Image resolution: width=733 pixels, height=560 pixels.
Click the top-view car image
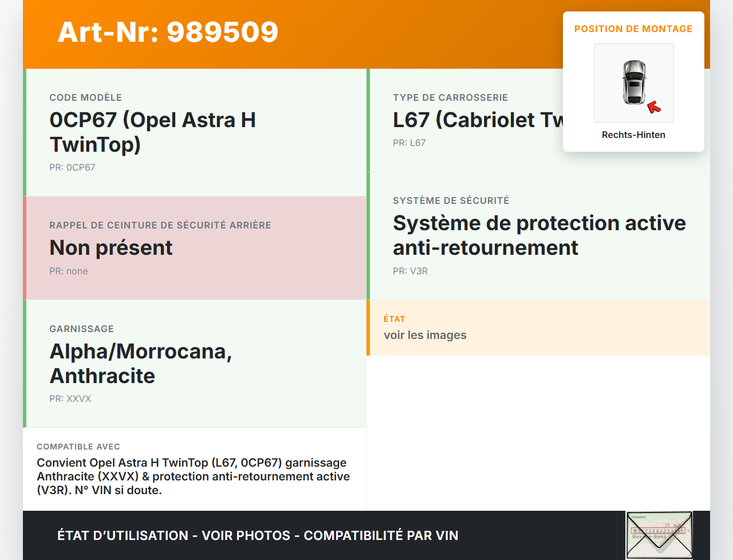(x=633, y=82)
